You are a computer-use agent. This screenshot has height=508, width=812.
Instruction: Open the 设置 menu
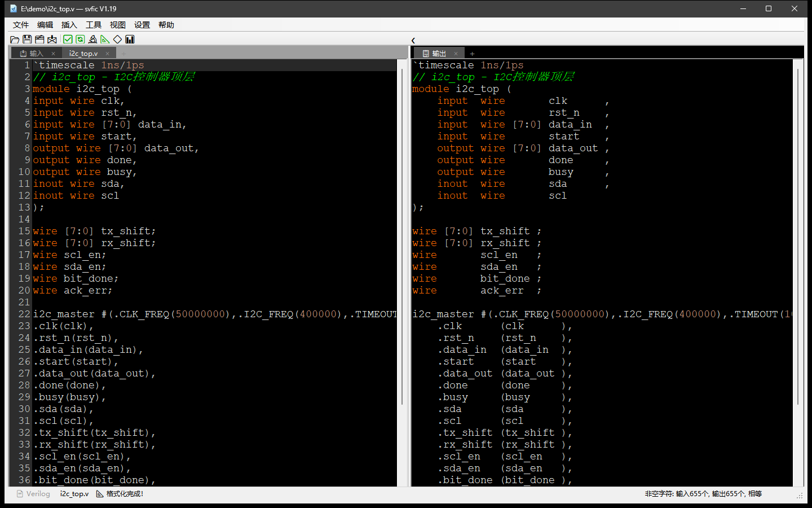click(x=142, y=25)
